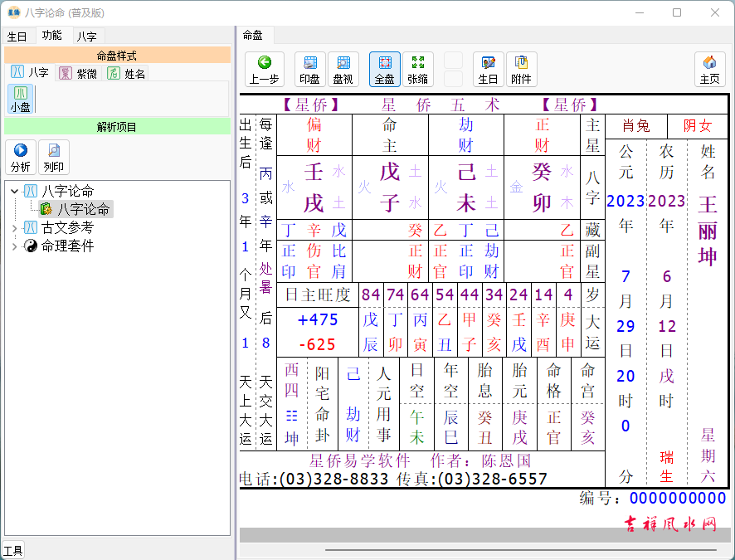Click the 命盘样式 section header
This screenshot has height=560, width=735.
point(117,56)
